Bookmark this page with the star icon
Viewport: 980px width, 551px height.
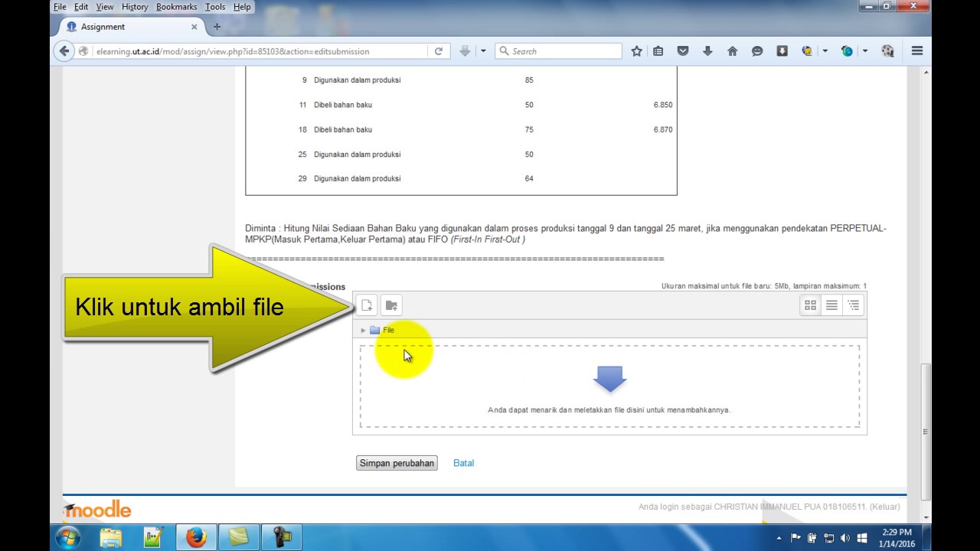[636, 51]
